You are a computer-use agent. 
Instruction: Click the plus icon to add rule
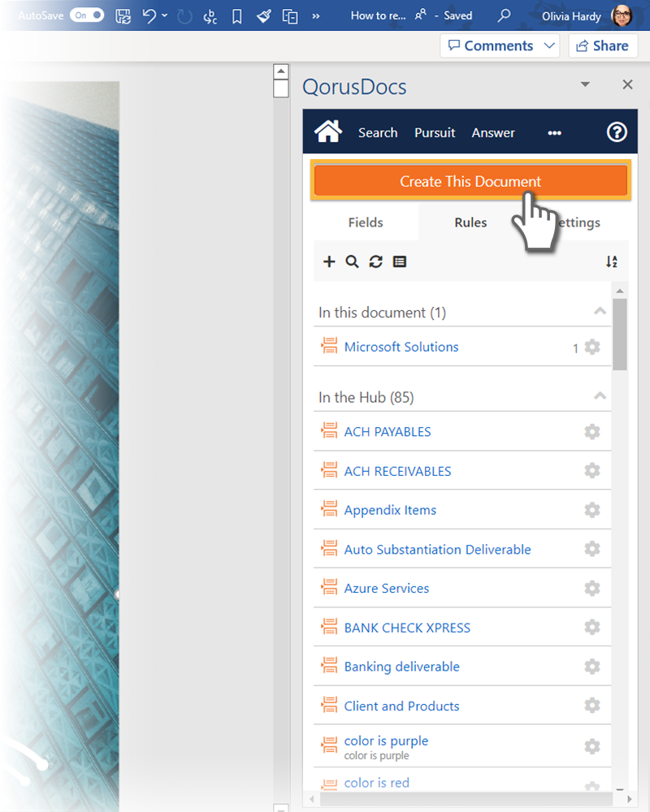[x=329, y=261]
